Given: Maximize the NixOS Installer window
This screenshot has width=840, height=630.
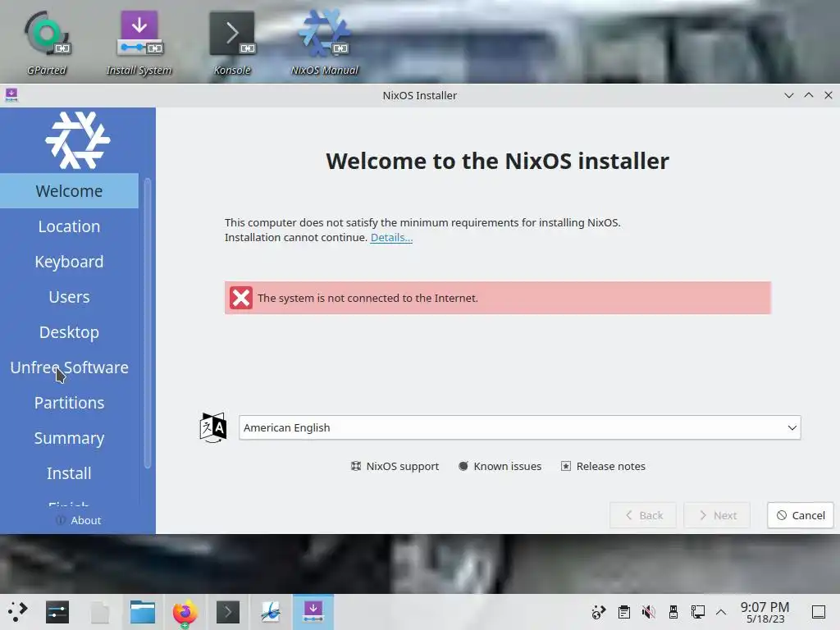Looking at the screenshot, I should point(809,95).
